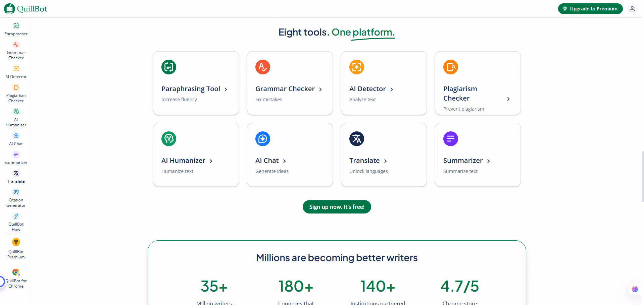Open Citation Generator sidebar icon
644x305 pixels.
pos(16,192)
